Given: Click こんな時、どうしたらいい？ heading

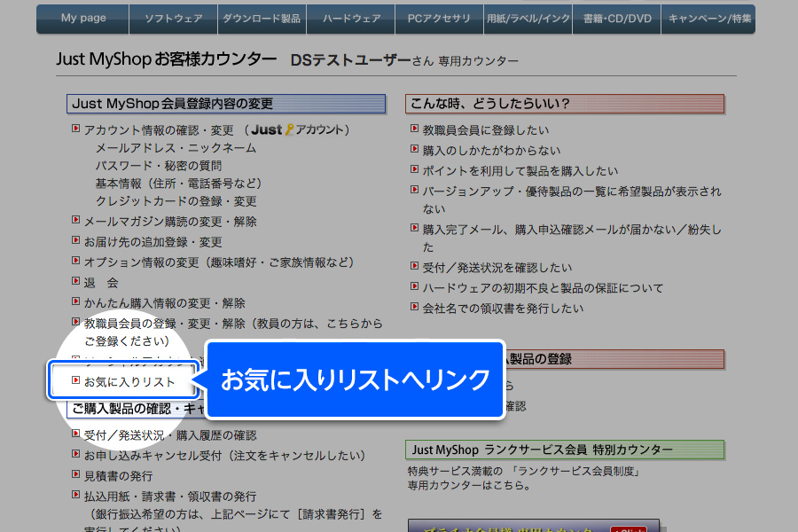Looking at the screenshot, I should pyautogui.click(x=565, y=104).
